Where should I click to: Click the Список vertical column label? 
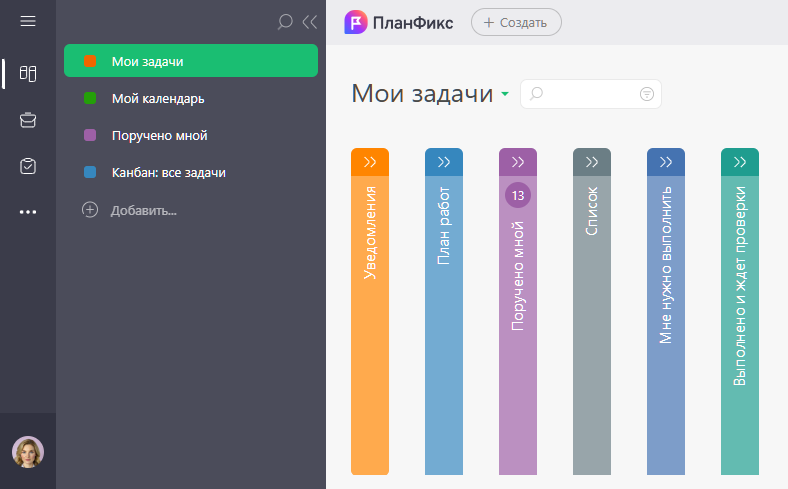(592, 211)
